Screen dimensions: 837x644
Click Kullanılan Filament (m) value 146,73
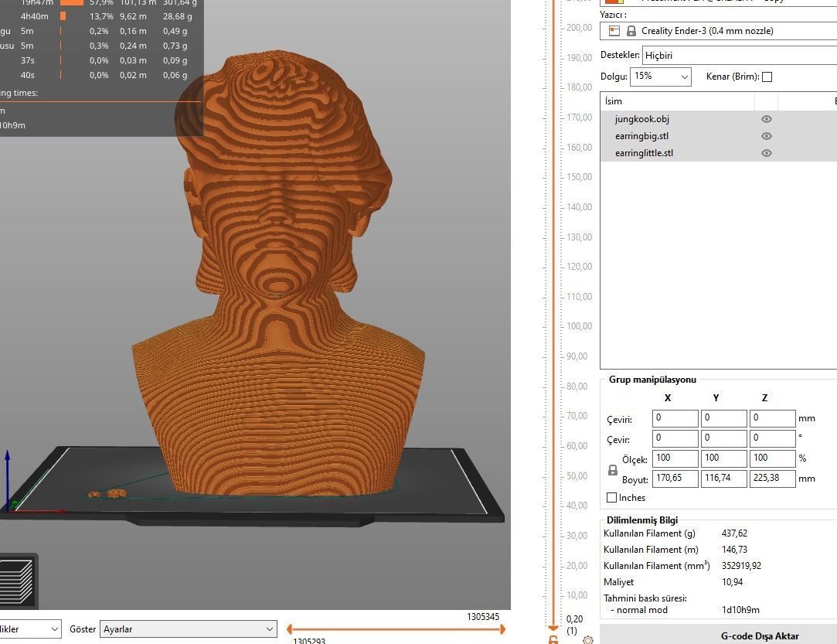(x=734, y=550)
